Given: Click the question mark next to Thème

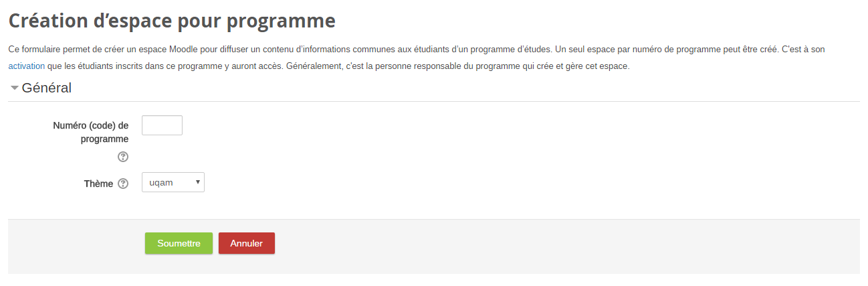Looking at the screenshot, I should click(123, 184).
